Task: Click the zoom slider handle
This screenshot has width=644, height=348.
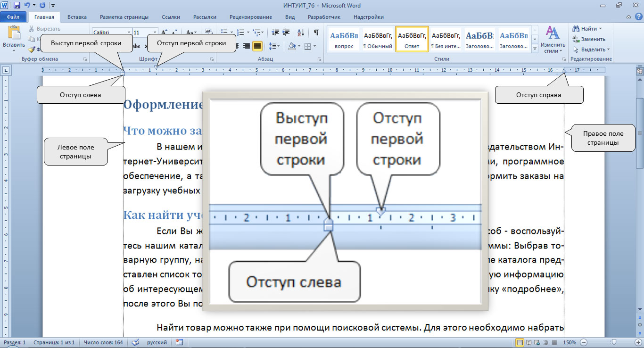Action: pyautogui.click(x=614, y=342)
